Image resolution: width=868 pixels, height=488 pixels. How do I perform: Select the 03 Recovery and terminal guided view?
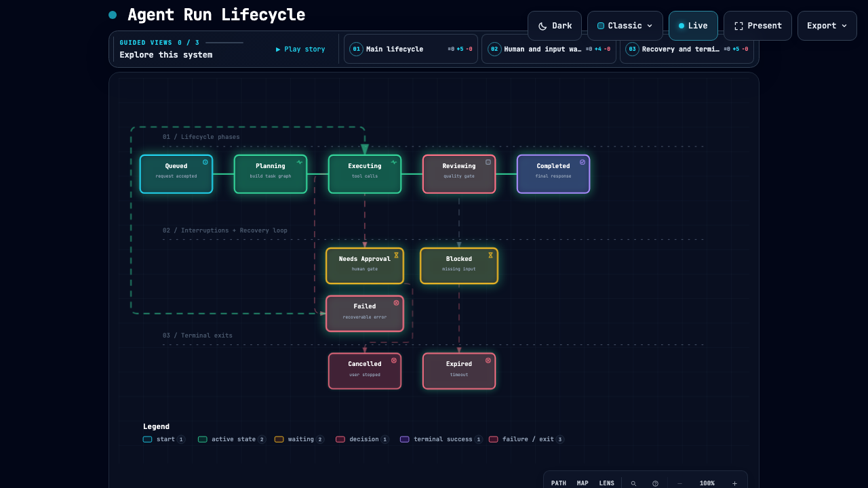pyautogui.click(x=687, y=49)
